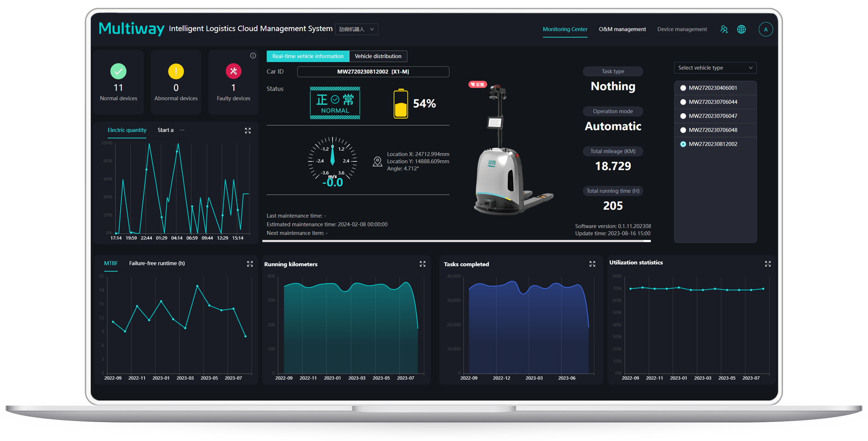This screenshot has width=868, height=441.
Task: Click the battery level icon
Action: coord(400,104)
